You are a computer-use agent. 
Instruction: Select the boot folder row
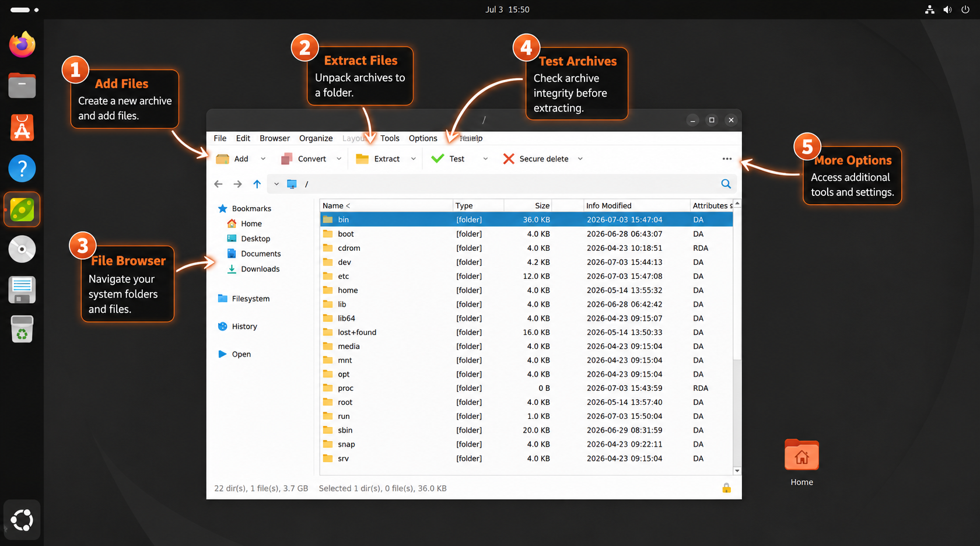526,234
